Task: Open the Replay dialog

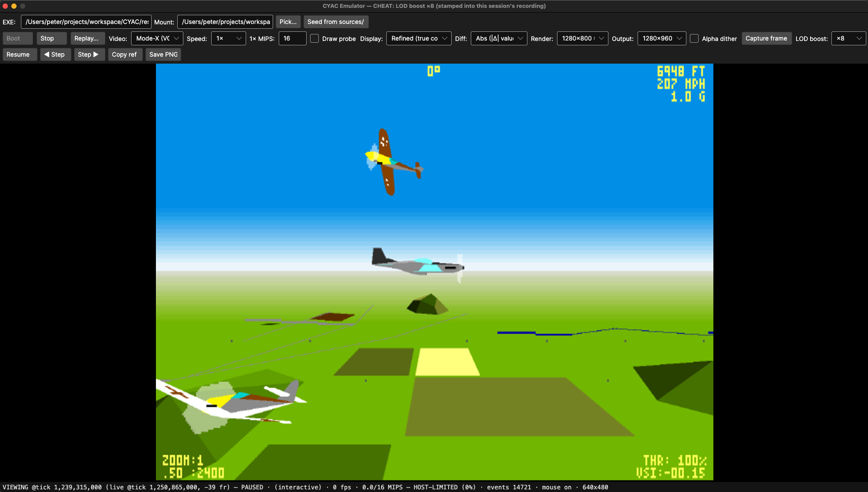Action: (87, 38)
